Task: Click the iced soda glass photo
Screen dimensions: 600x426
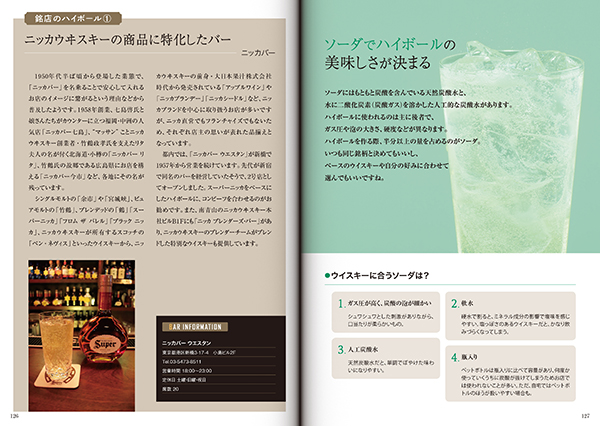Action: pyautogui.click(x=512, y=147)
